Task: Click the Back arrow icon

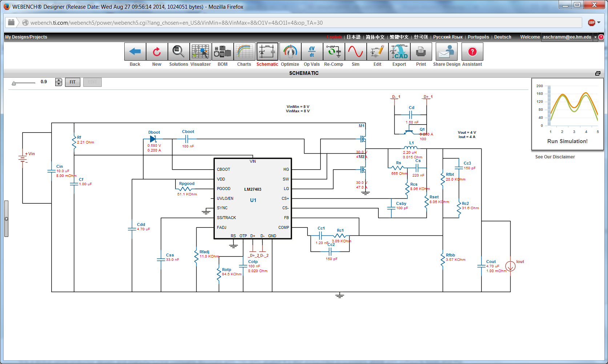Action: pos(135,52)
